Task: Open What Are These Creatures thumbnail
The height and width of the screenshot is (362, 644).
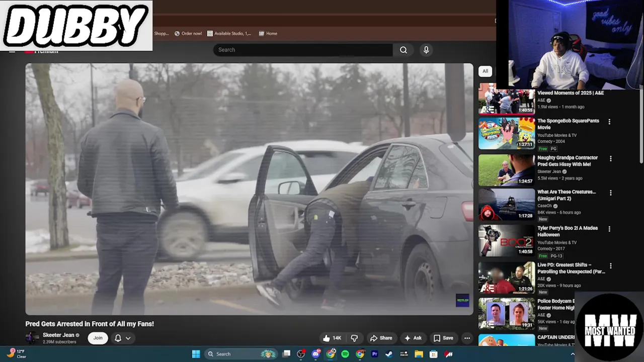Action: click(506, 204)
